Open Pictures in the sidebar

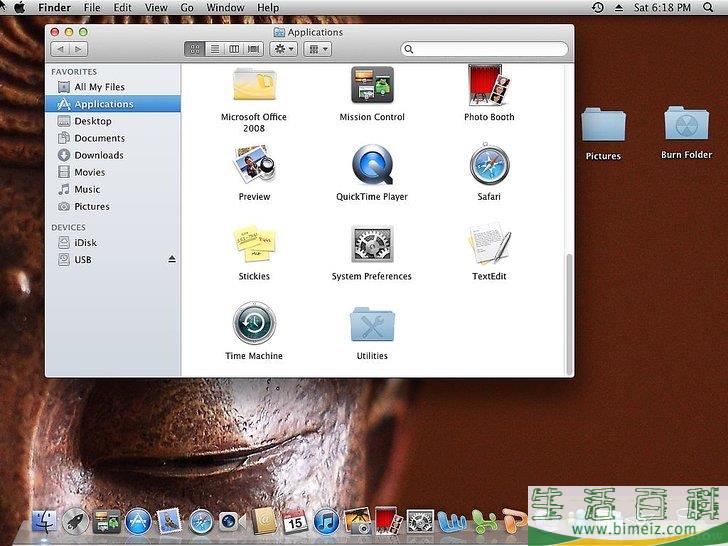(x=113, y=207)
